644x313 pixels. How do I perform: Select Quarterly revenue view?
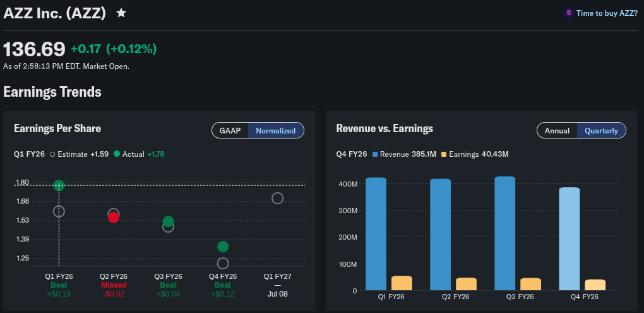point(601,131)
